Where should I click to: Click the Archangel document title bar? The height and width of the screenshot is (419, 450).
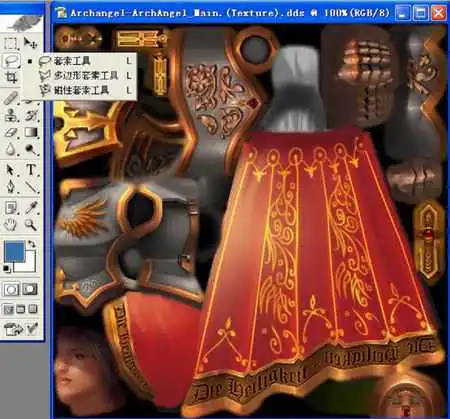coord(230,13)
